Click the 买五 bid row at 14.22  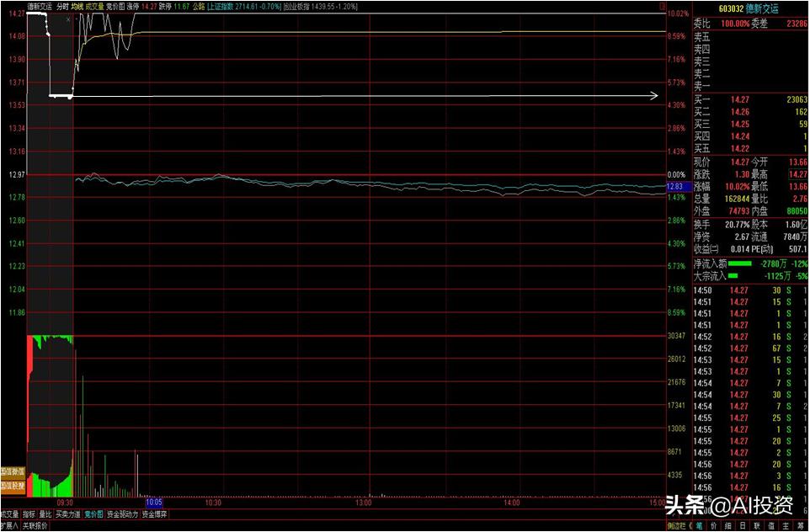coord(750,149)
